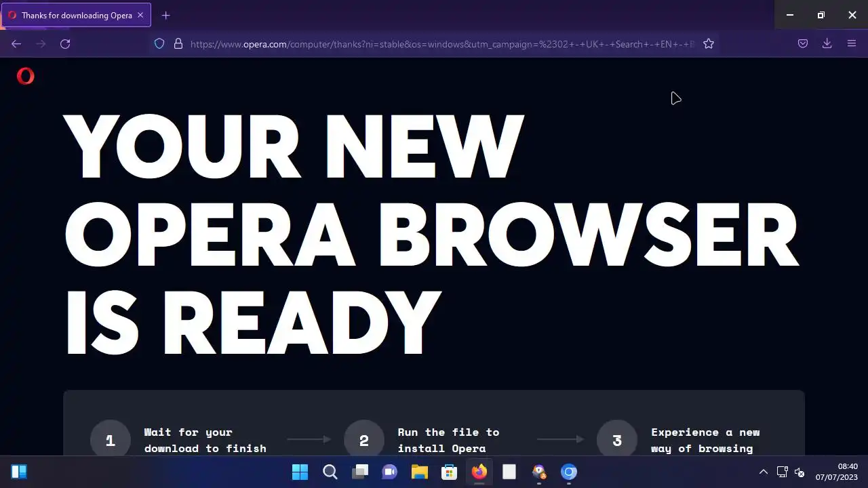Click the muted volume tray icon

coord(800,472)
